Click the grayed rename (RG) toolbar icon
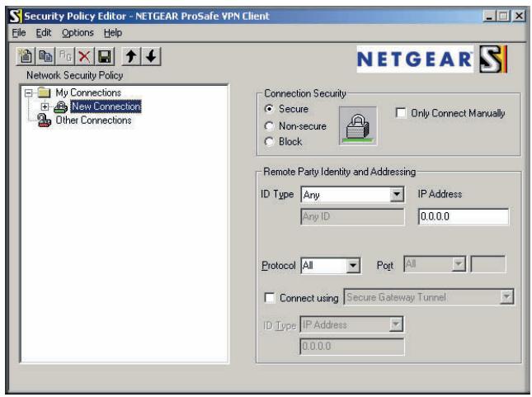The height and width of the screenshot is (397, 532). pyautogui.click(x=65, y=56)
